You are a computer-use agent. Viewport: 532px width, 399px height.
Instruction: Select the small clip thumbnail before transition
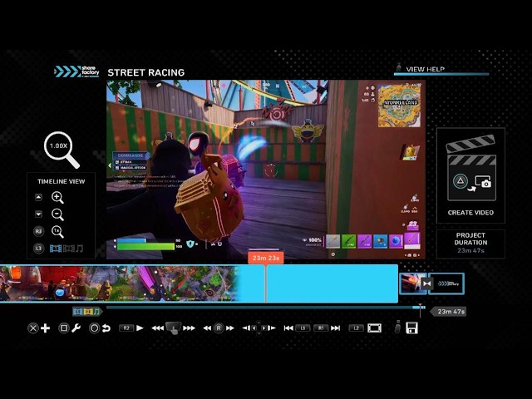tap(411, 283)
